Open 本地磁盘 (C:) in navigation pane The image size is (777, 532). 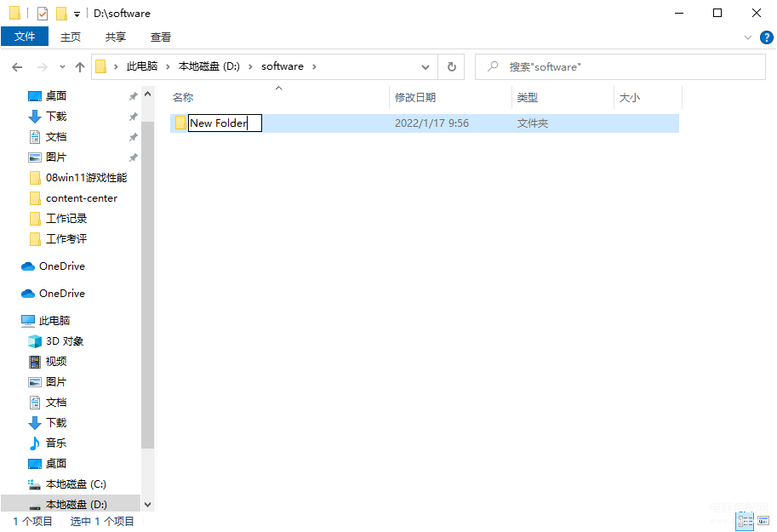coord(76,483)
